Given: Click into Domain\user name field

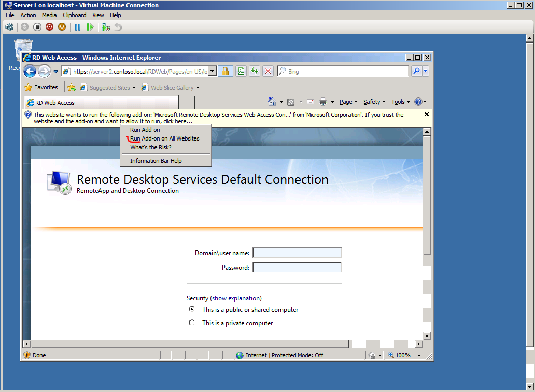Looking at the screenshot, I should pos(297,253).
